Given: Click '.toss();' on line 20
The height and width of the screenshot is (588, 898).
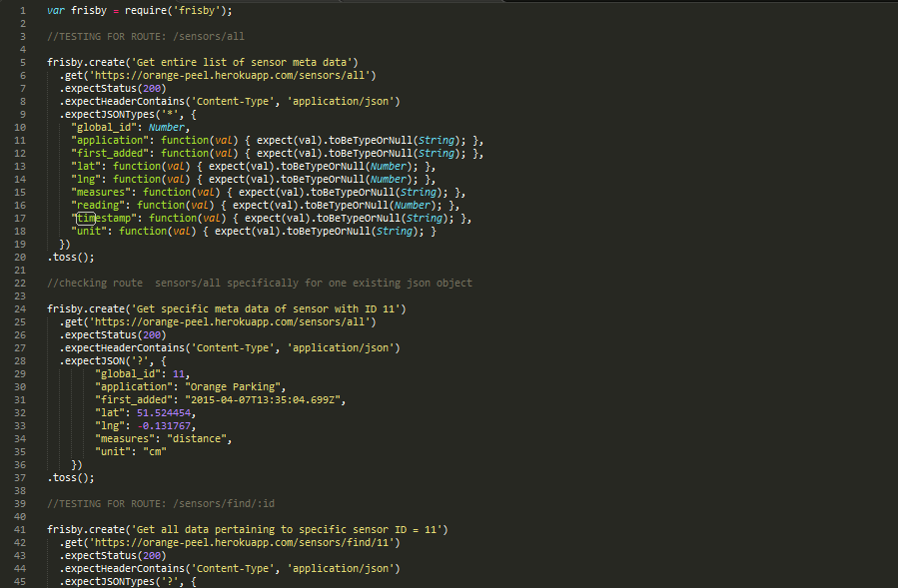Looking at the screenshot, I should click(x=71, y=258).
